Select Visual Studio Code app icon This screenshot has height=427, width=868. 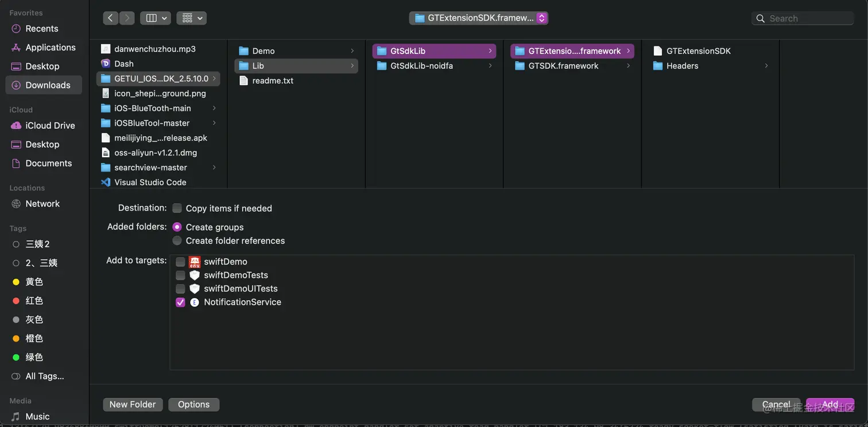point(106,182)
